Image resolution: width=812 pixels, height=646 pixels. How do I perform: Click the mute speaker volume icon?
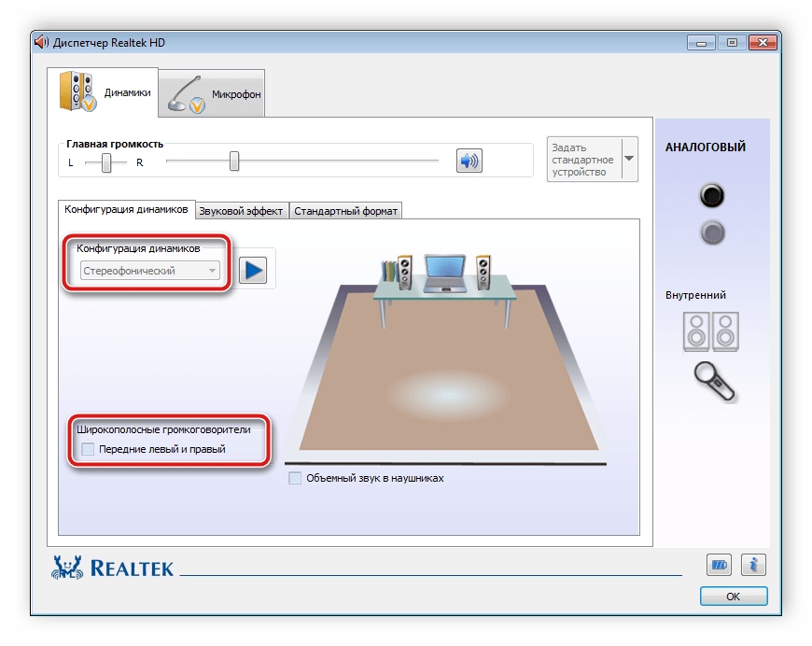(469, 161)
